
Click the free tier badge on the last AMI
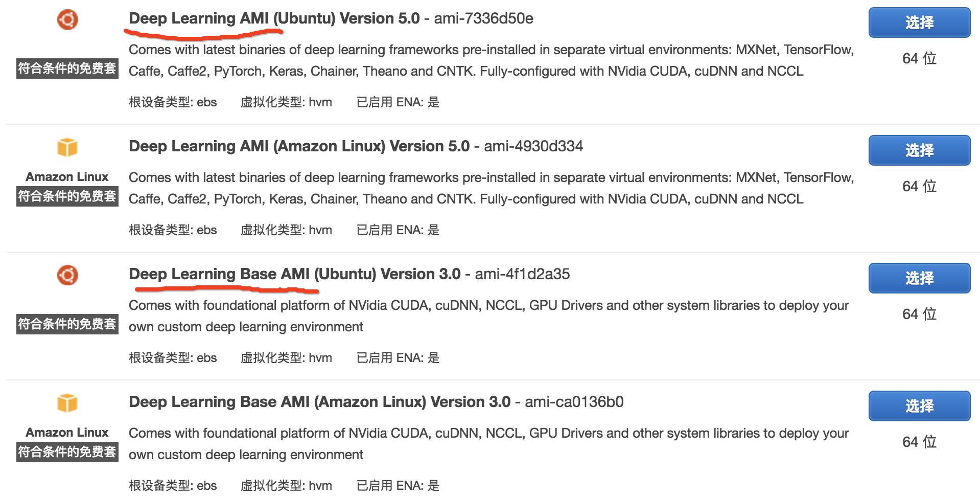(67, 452)
